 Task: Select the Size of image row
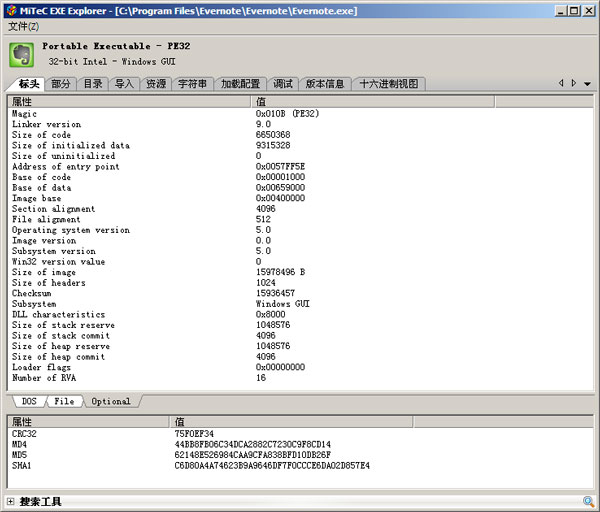(x=300, y=272)
